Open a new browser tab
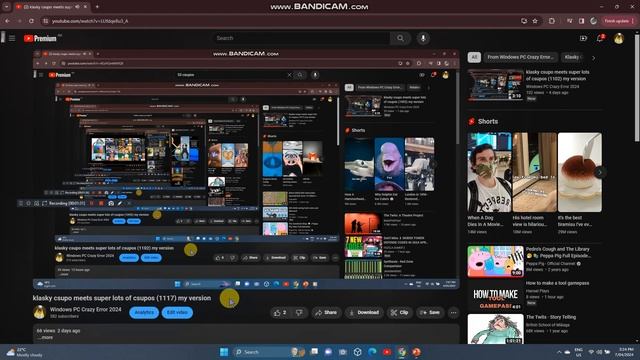The width and height of the screenshot is (640, 360). click(97, 7)
